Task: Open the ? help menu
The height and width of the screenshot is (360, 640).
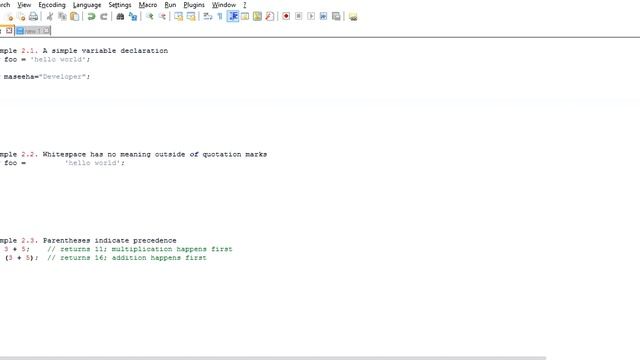Action: 244,5
